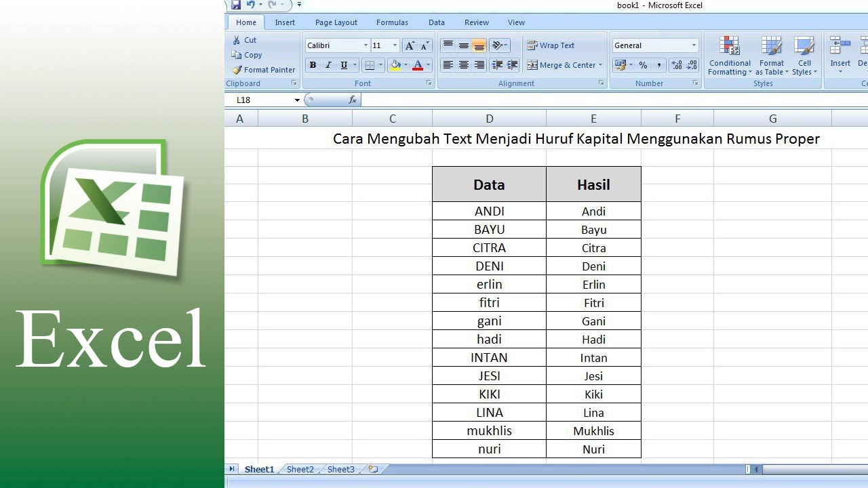868x488 pixels.
Task: Undo the last action
Action: click(x=250, y=5)
